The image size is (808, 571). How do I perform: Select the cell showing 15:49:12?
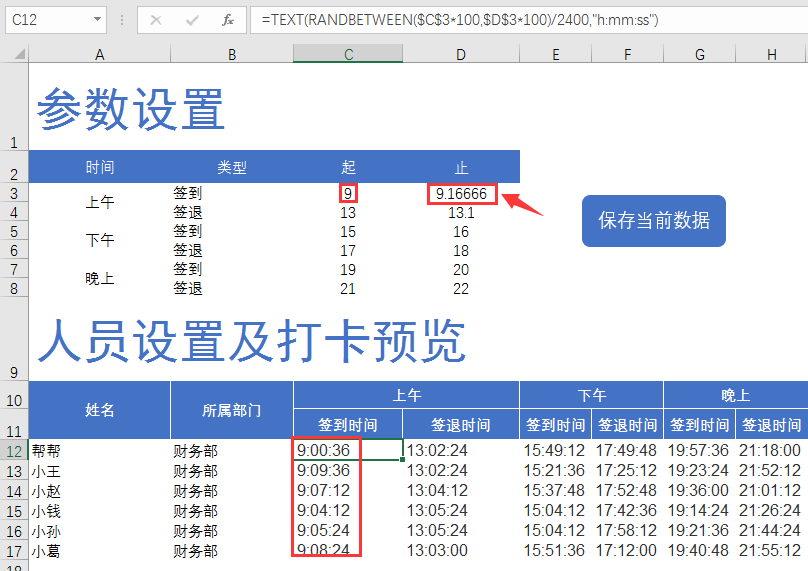click(556, 450)
